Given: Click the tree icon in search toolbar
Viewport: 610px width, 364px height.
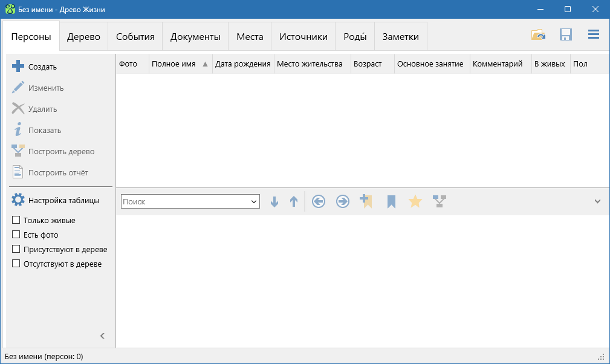Looking at the screenshot, I should (440, 201).
